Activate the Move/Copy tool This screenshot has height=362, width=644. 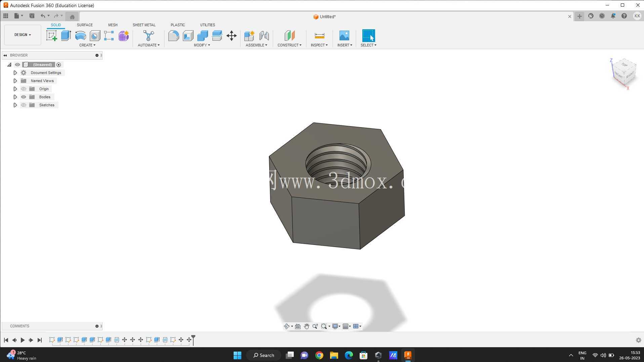click(232, 36)
